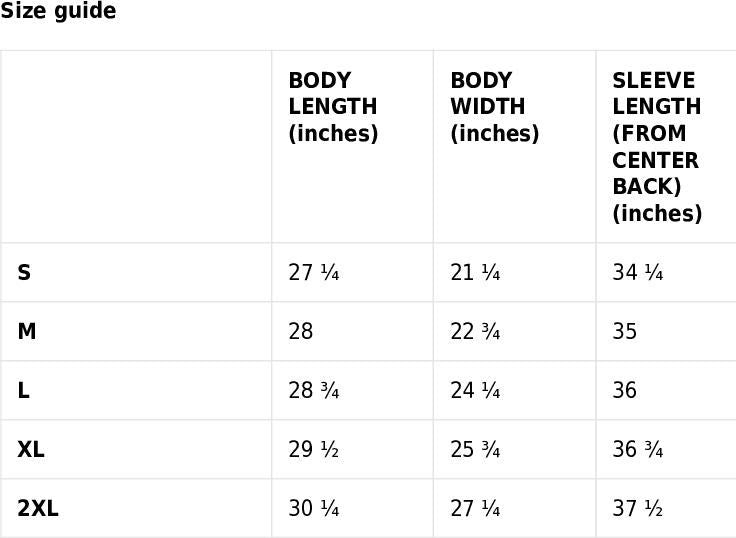Select body length value 29 ½
The width and height of the screenshot is (736, 538).
click(x=314, y=449)
